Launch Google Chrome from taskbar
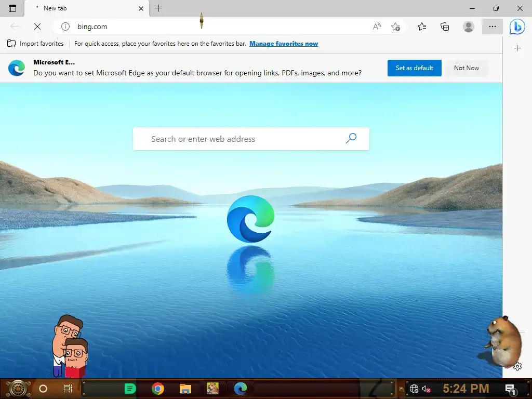The width and height of the screenshot is (532, 399). (x=158, y=389)
